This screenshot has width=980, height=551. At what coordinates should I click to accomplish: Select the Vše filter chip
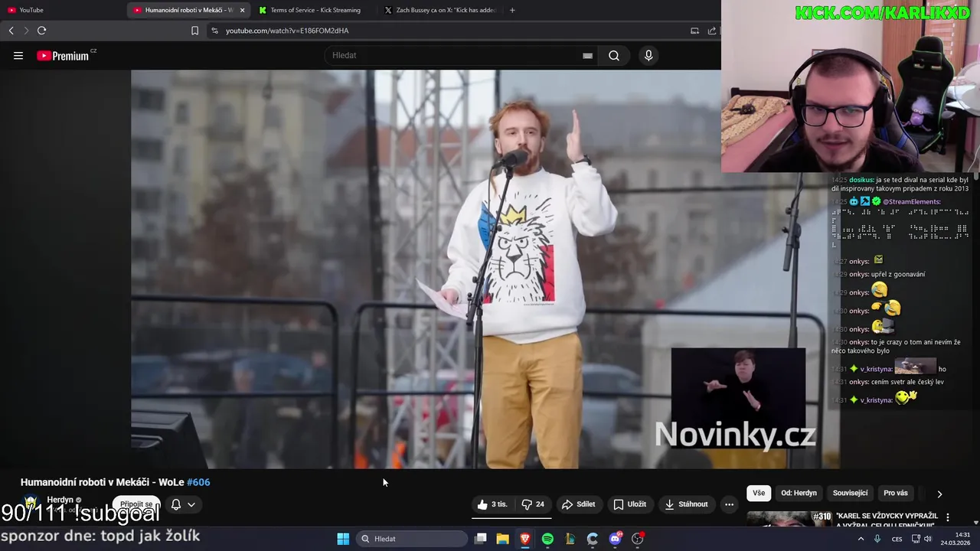coord(759,493)
